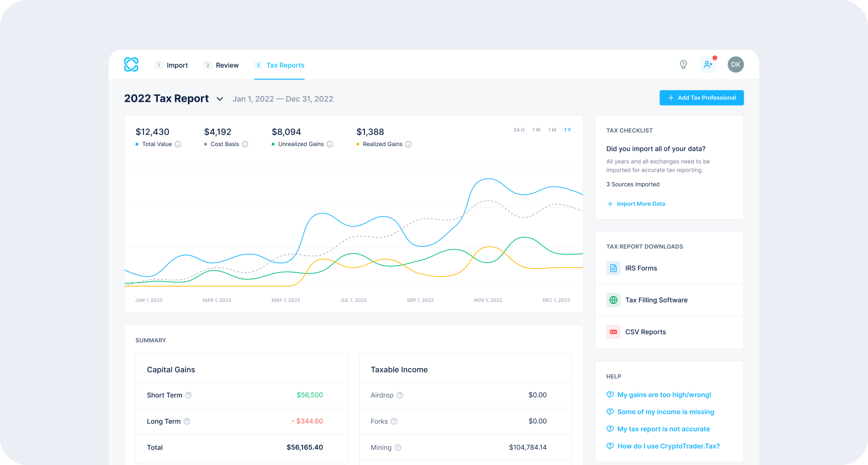868x465 pixels.
Task: Click help icon beside Short Term
Action: tap(189, 395)
